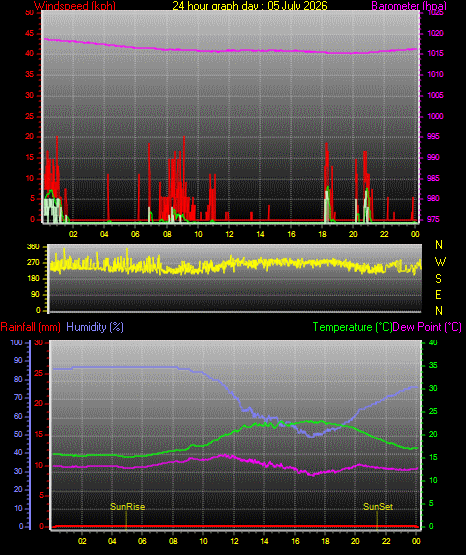Click the 25 rainfall scale value
The height and width of the screenshot is (555, 466).
39,374
